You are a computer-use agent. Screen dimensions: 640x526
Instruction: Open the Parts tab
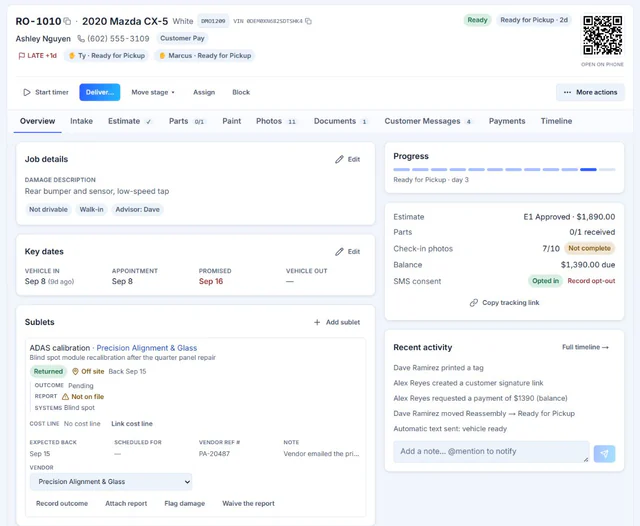pos(186,121)
